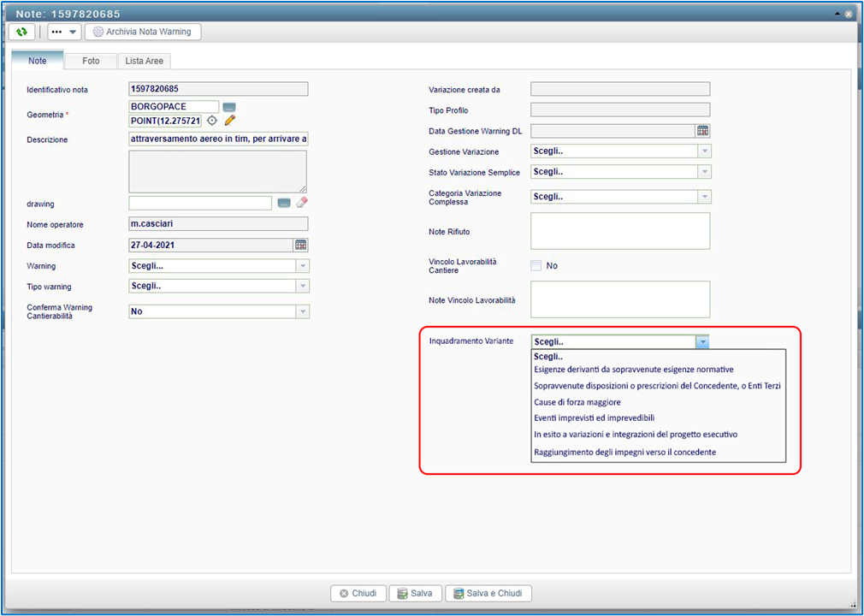Click the green refresh icon in toolbar
The height and width of the screenshot is (616, 864).
(22, 32)
